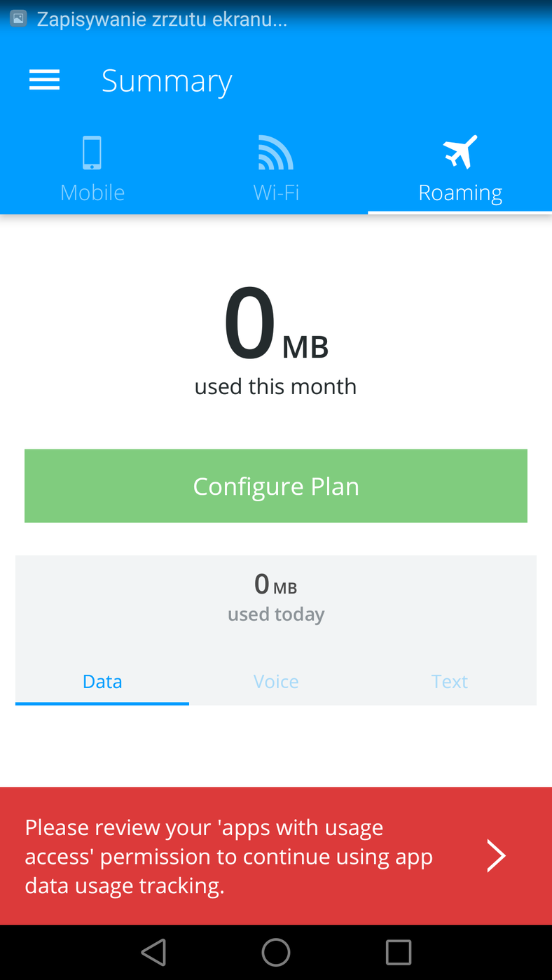Expand the red permission banner arrow
Image resolution: width=552 pixels, height=980 pixels.
pyautogui.click(x=496, y=856)
